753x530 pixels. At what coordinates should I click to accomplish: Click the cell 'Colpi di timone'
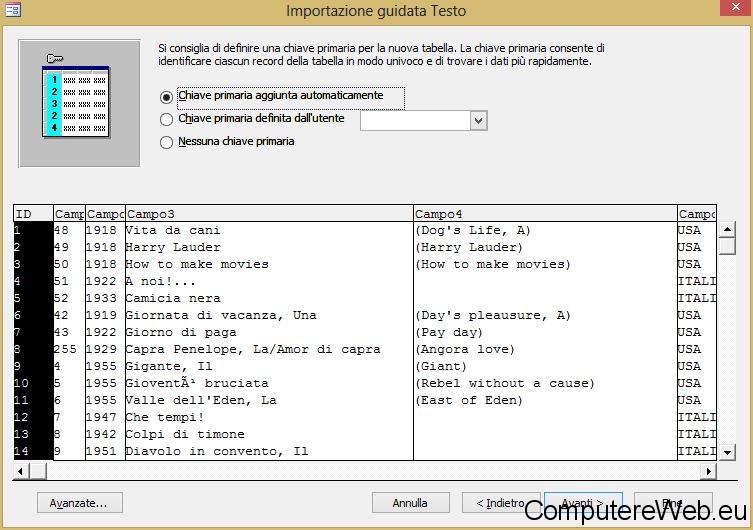click(x=269, y=434)
